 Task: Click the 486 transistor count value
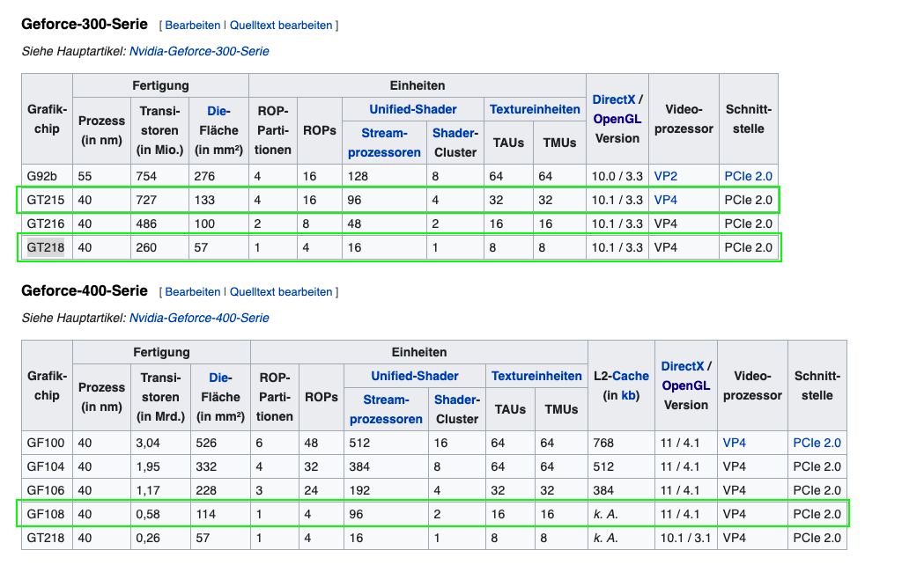tap(146, 224)
